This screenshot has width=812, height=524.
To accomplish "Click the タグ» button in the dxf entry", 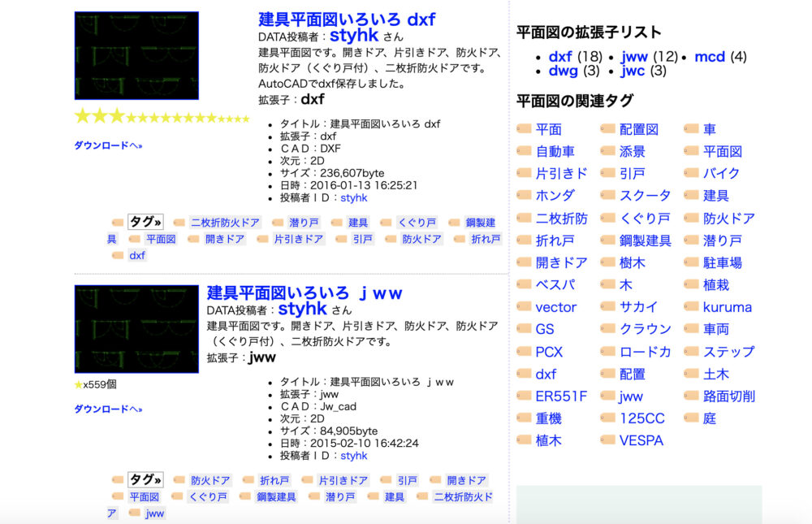I will pyautogui.click(x=145, y=222).
